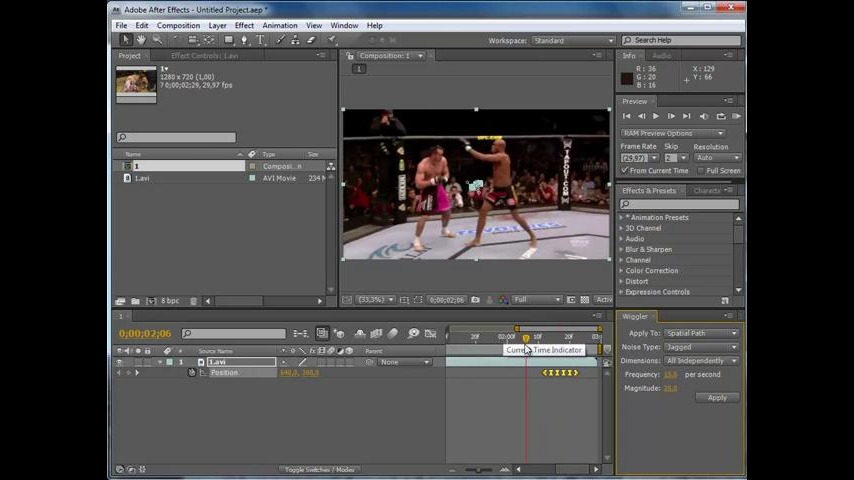Pick the Eraser tool
The width and height of the screenshot is (854, 480).
(311, 41)
